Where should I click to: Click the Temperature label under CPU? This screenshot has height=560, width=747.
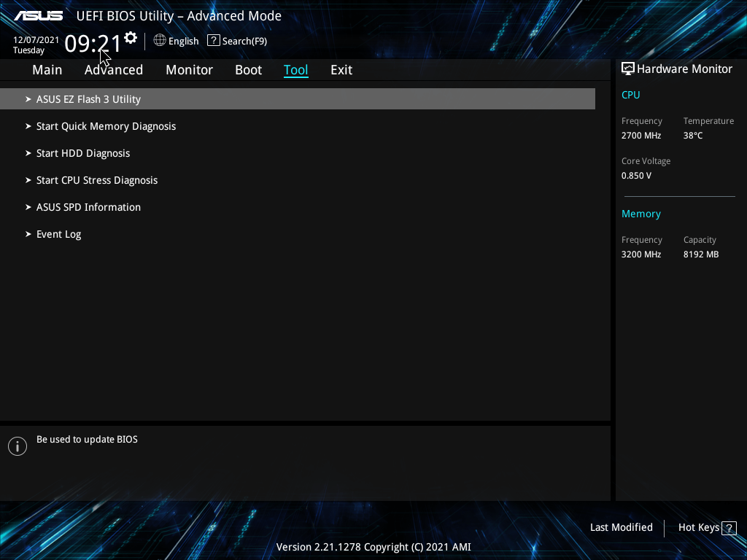708,121
